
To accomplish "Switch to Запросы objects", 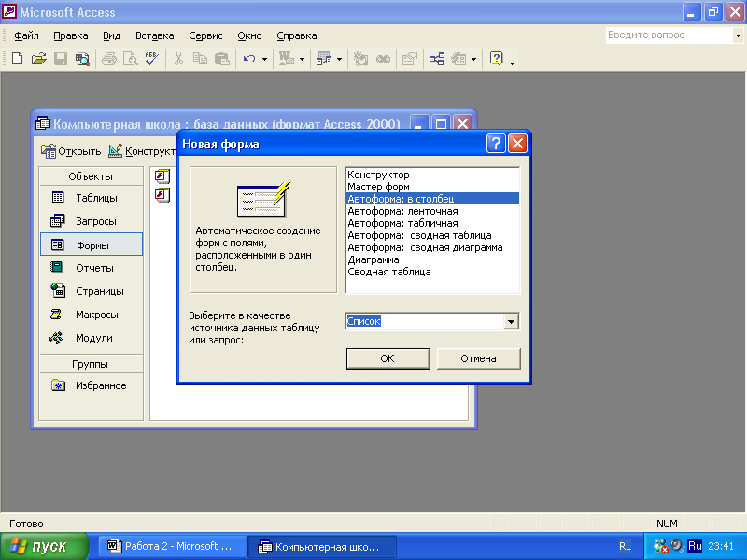I will 91,221.
